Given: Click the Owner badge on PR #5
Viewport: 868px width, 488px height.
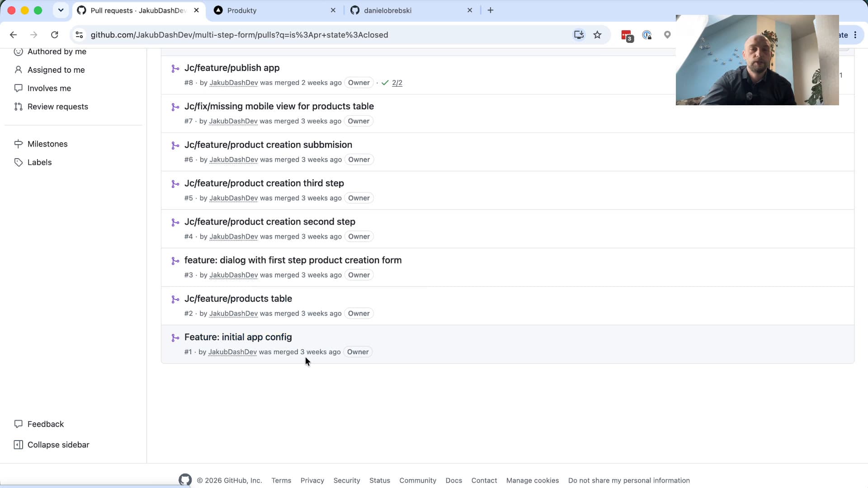Looking at the screenshot, I should pos(359,198).
